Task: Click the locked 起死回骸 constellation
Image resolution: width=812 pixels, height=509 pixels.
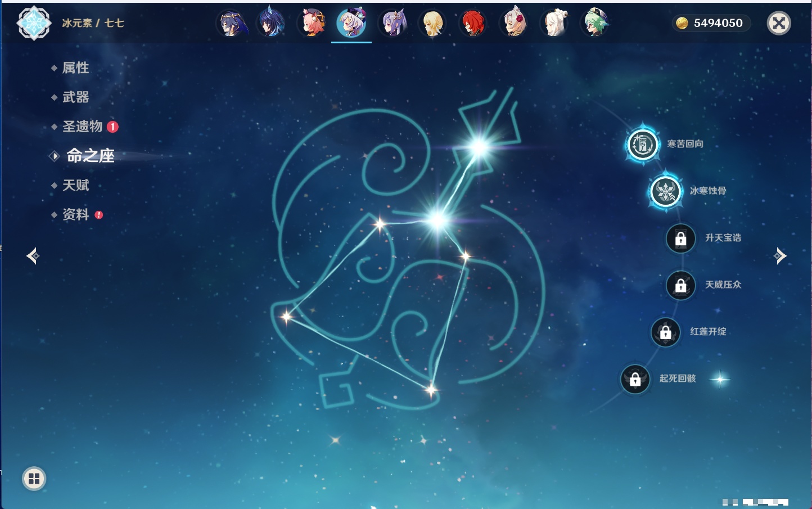Action: click(x=635, y=379)
